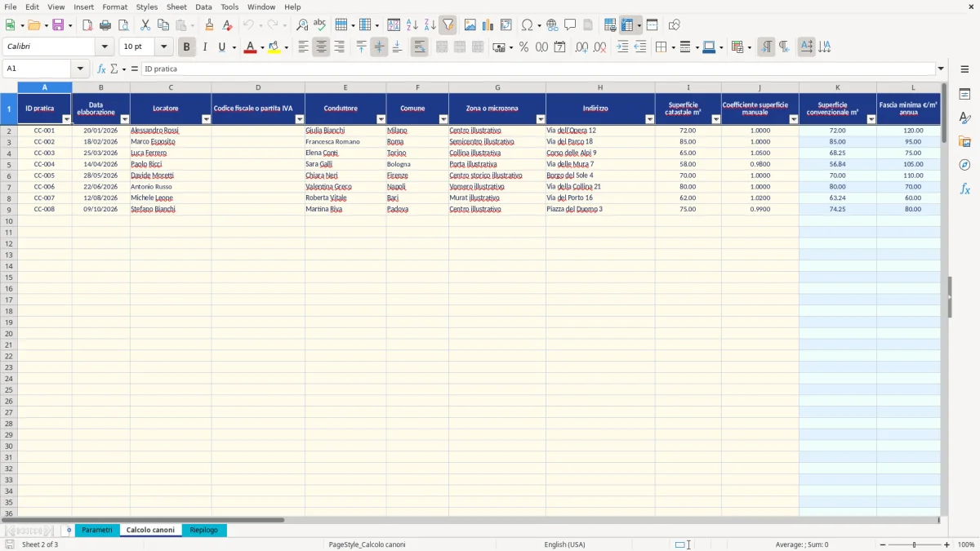Increase indent icon

[x=622, y=47]
